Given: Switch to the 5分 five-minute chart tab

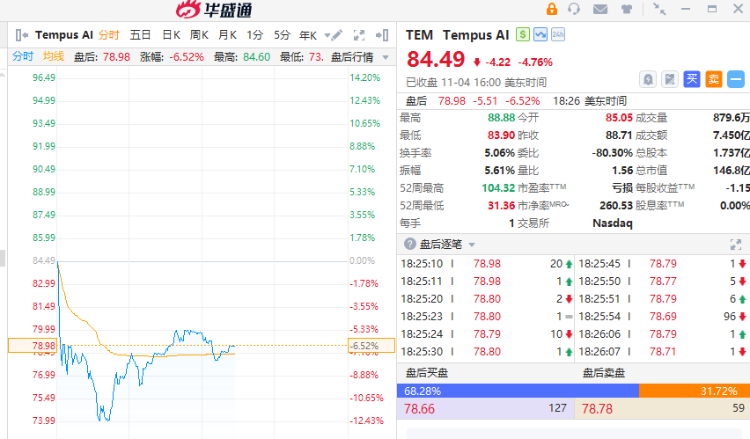Looking at the screenshot, I should [x=282, y=35].
